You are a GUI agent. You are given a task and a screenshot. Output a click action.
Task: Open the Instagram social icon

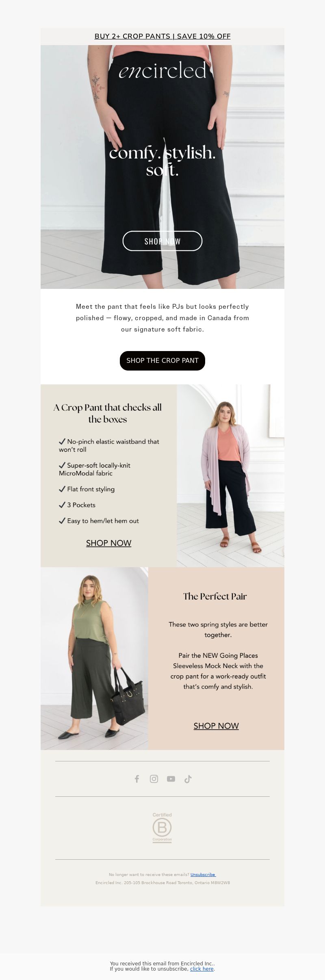point(154,778)
